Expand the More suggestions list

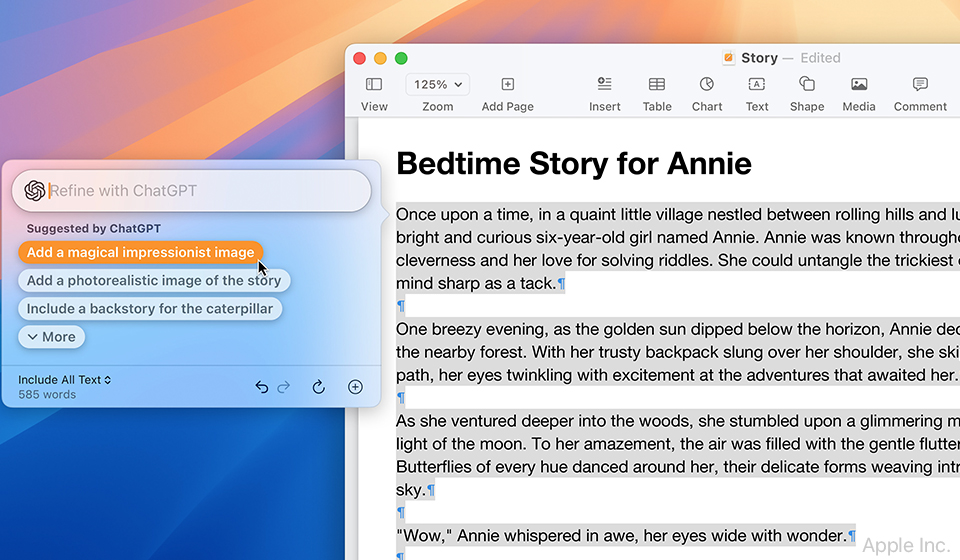click(52, 337)
